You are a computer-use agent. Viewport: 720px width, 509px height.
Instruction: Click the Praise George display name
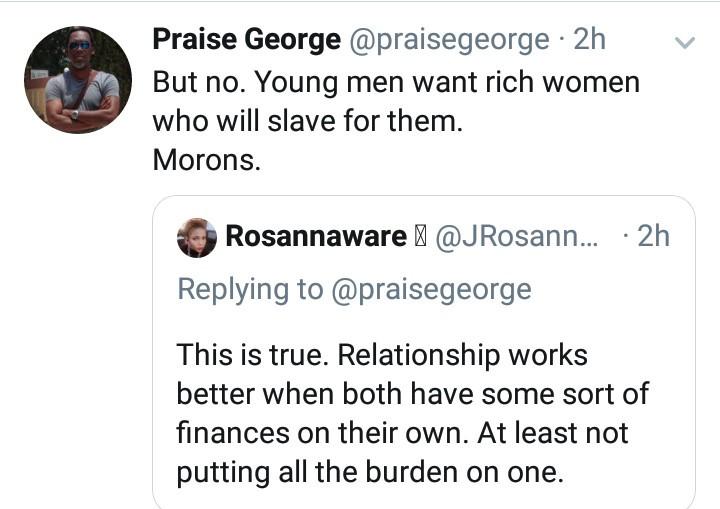(x=246, y=40)
